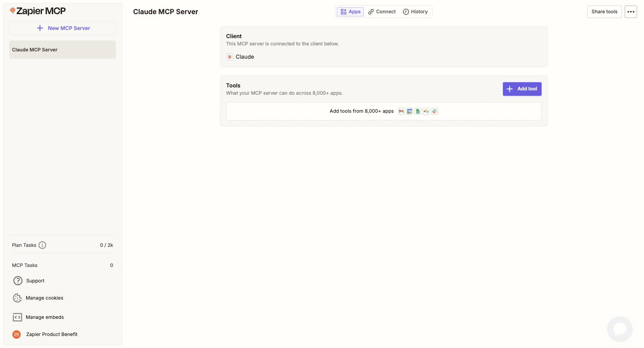Viewport: 644px width, 348px height.
Task: Click the Plan Tasks info icon
Action: coord(42,245)
